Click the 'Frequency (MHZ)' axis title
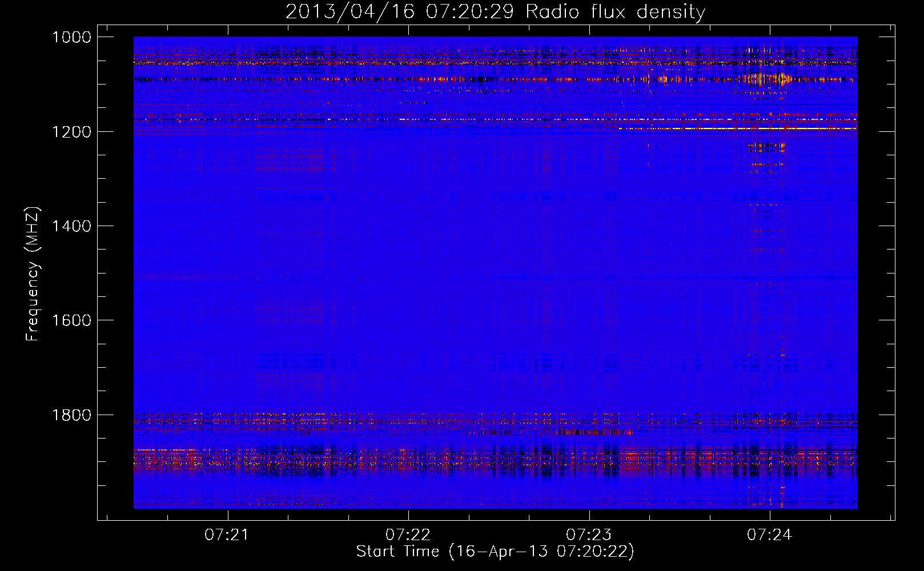The image size is (924, 571). point(33,274)
